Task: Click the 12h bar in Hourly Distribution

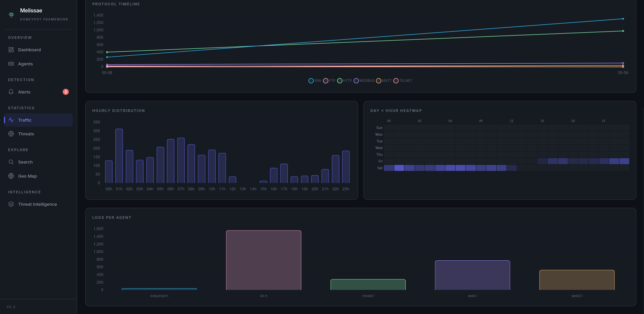Action: [x=233, y=180]
